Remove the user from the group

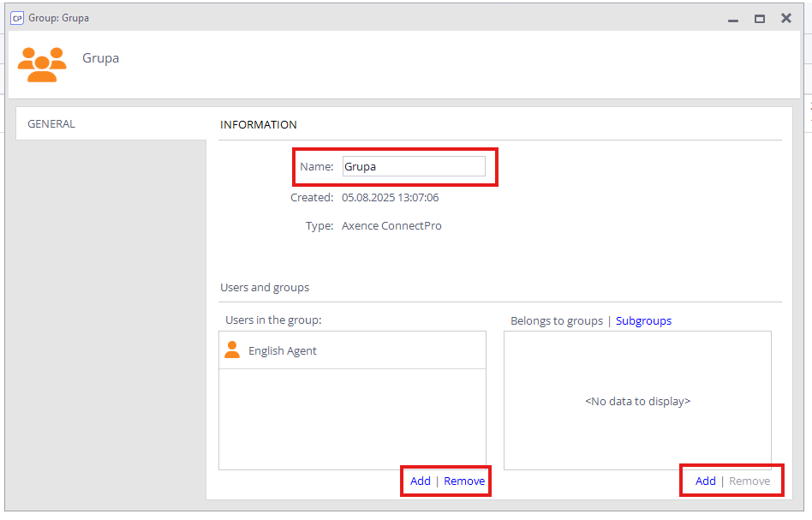464,481
